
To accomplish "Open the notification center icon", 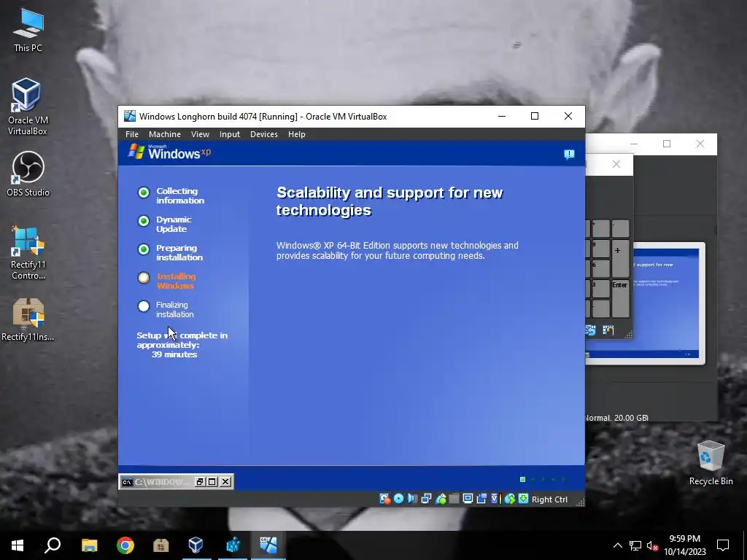I will tap(723, 545).
